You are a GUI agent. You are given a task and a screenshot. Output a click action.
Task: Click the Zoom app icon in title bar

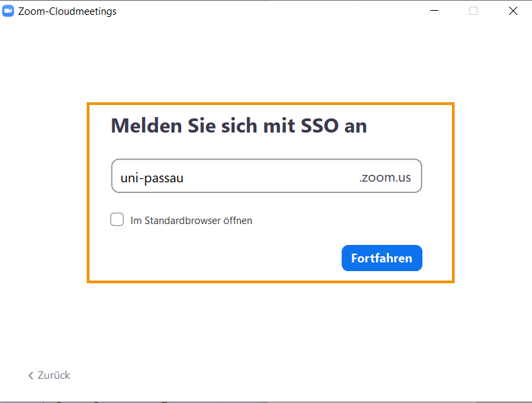tap(8, 11)
